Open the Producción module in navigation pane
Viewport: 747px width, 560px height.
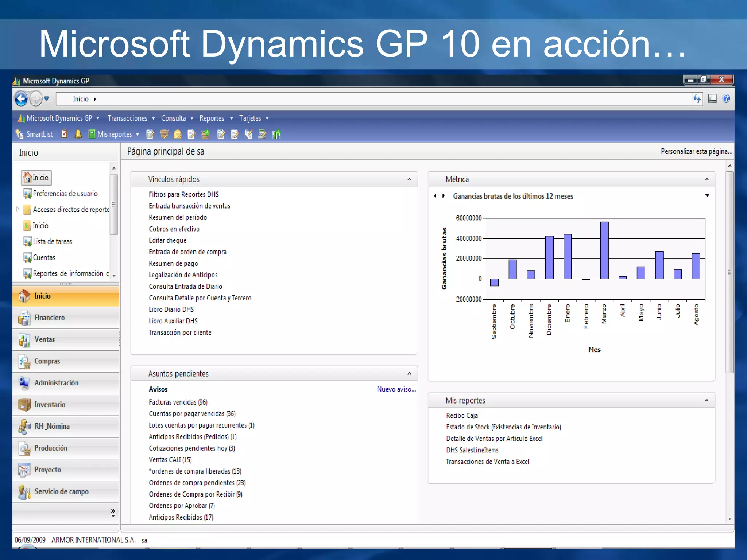66,448
